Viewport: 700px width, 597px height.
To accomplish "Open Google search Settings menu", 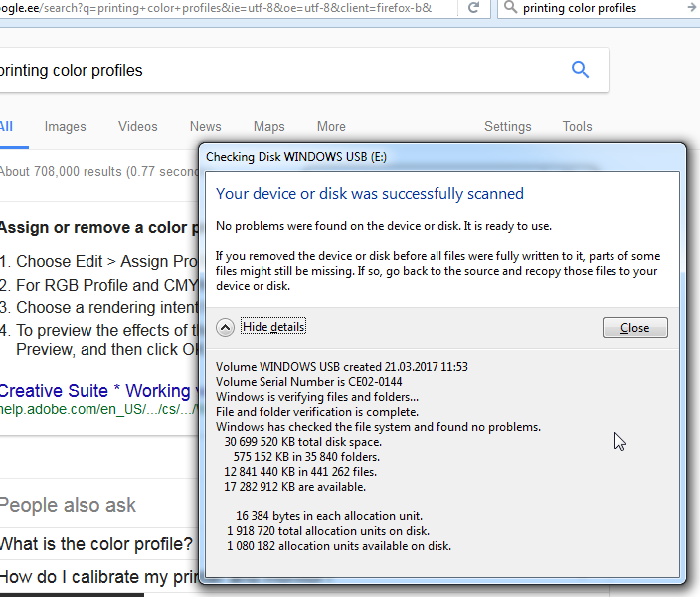I will click(x=507, y=126).
